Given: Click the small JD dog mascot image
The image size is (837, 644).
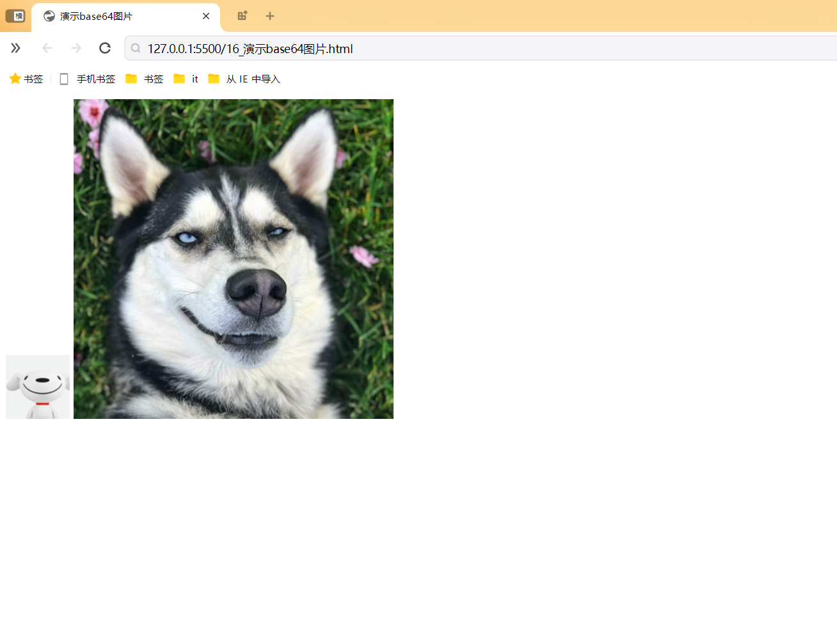Looking at the screenshot, I should pyautogui.click(x=38, y=387).
